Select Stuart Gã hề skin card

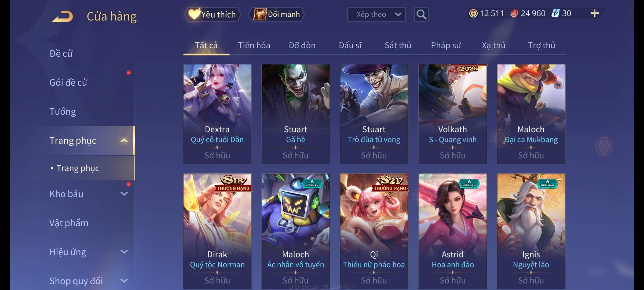(295, 114)
